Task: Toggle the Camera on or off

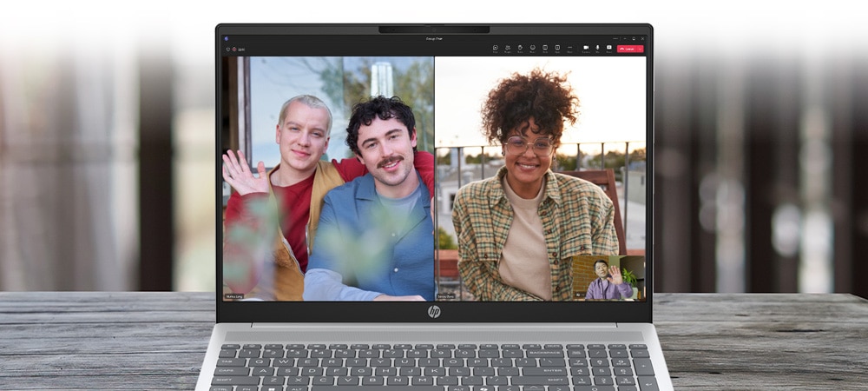Action: [586, 49]
